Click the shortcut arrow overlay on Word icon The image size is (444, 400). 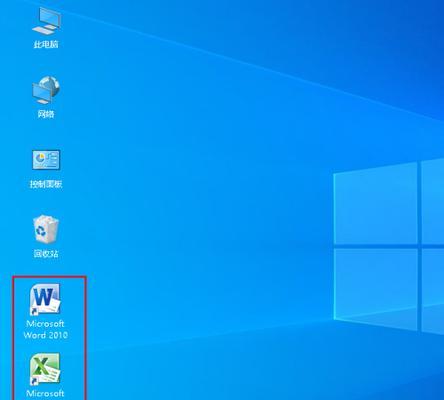34,311
